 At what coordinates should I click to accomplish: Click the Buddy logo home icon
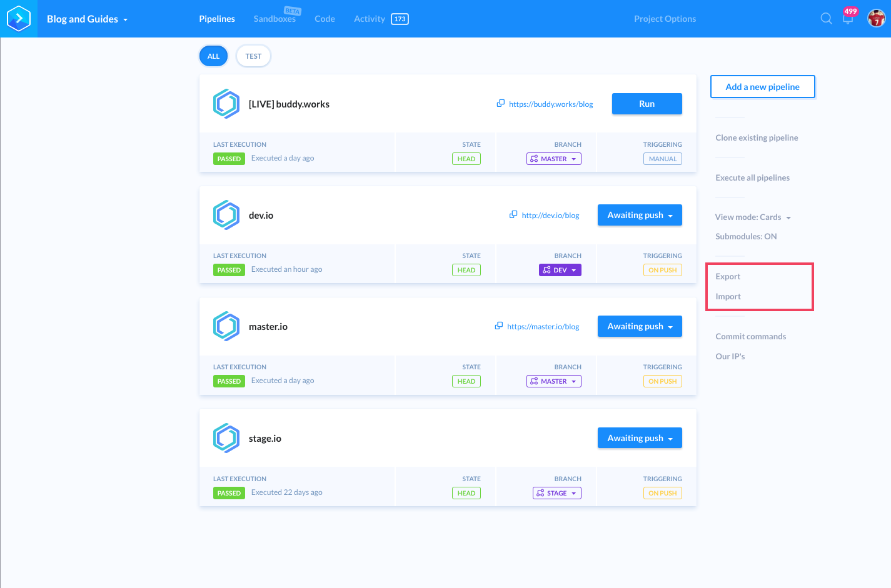[x=19, y=19]
